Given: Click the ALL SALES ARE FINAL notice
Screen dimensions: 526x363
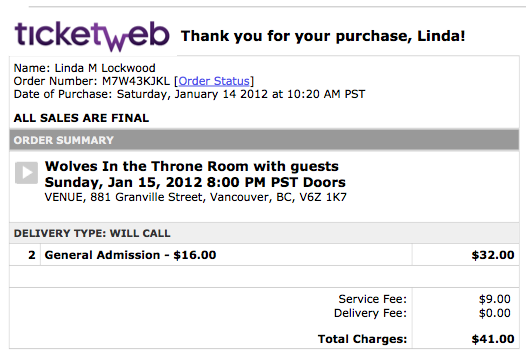Looking at the screenshot, I should pos(81,118).
